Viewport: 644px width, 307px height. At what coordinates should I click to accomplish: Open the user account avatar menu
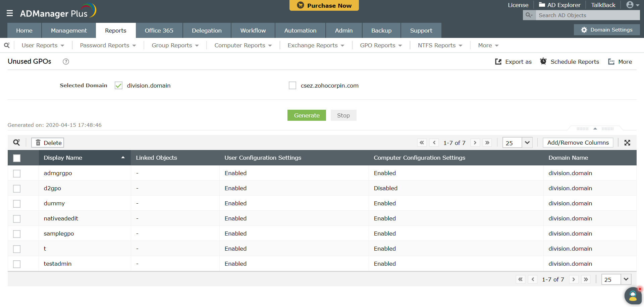tap(633, 5)
